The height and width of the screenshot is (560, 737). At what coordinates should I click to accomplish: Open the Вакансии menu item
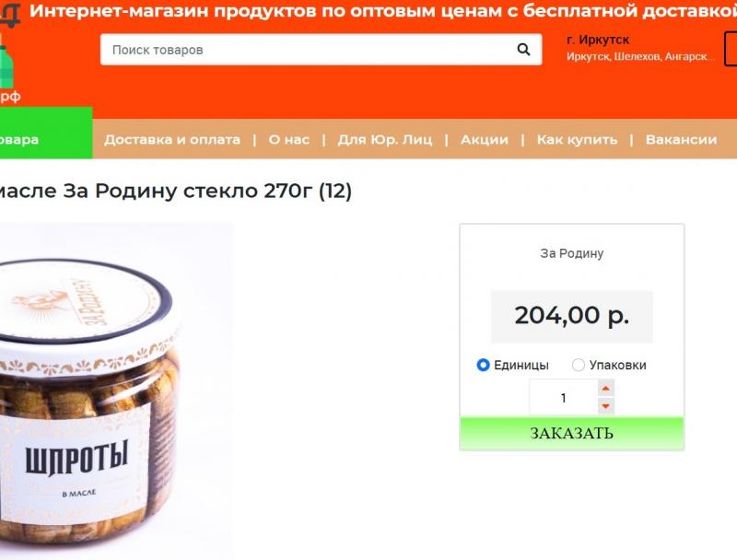tap(681, 139)
